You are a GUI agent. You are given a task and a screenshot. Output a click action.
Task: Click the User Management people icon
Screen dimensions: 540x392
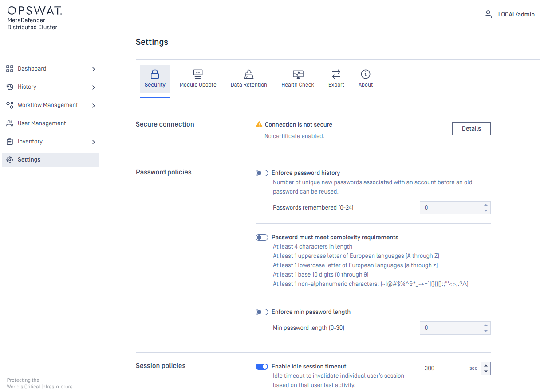pos(10,123)
